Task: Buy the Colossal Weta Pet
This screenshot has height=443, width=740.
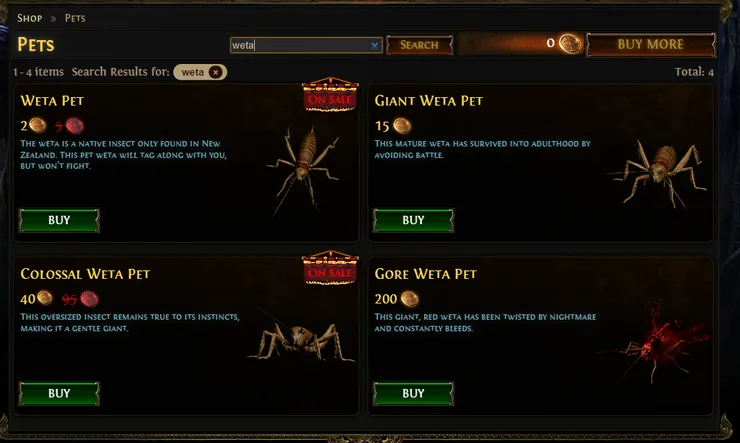Action: click(59, 393)
